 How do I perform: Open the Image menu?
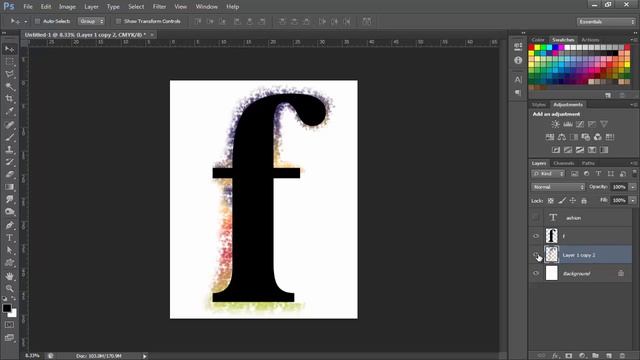[x=67, y=7]
